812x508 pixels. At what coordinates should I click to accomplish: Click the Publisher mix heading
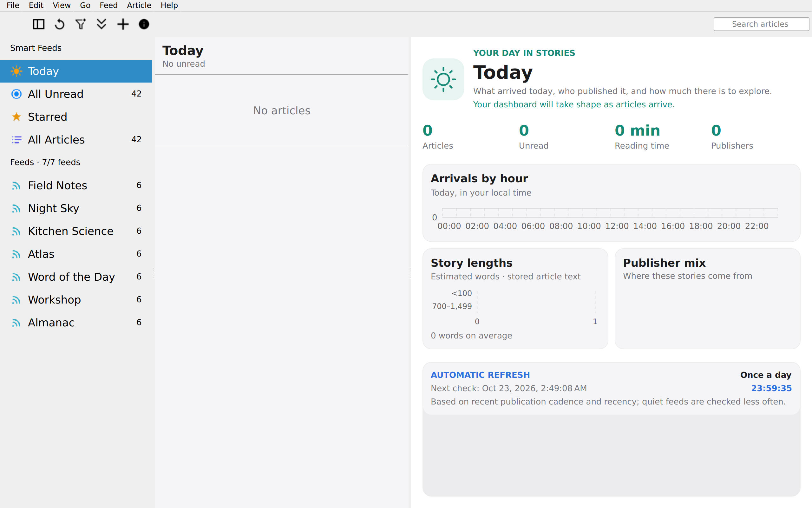664,263
